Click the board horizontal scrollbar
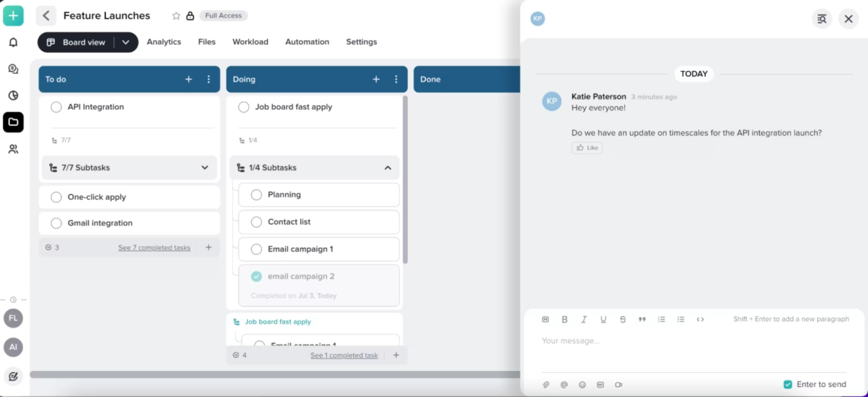Viewport: 868px width, 397px height. pos(275,374)
